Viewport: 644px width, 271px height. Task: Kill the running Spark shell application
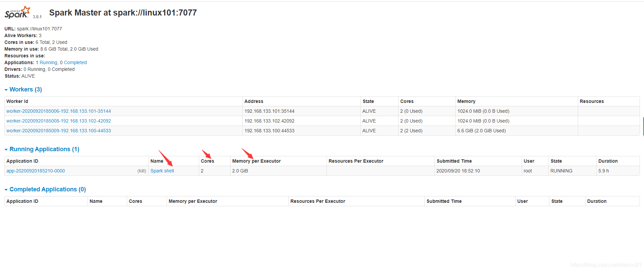coord(142,171)
